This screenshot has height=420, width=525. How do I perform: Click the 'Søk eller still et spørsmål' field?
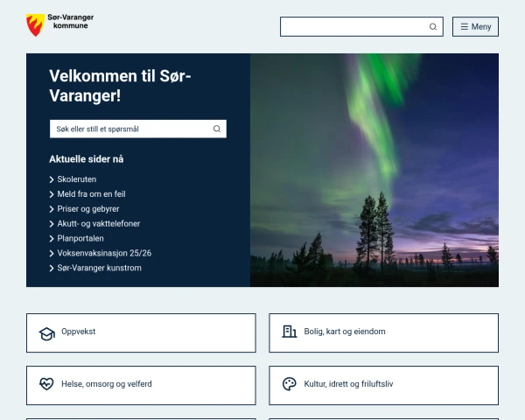pos(129,129)
